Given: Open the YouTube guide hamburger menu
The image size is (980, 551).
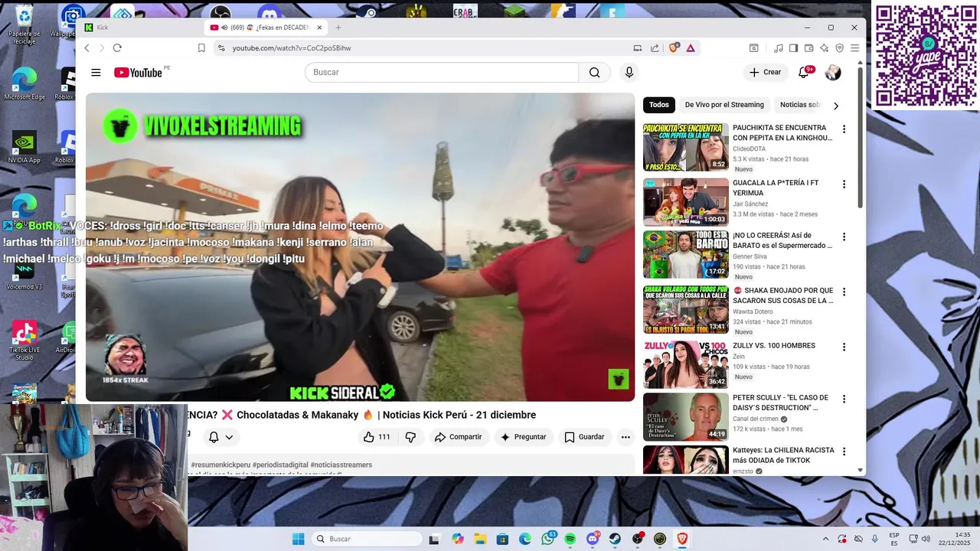Looking at the screenshot, I should coord(96,72).
